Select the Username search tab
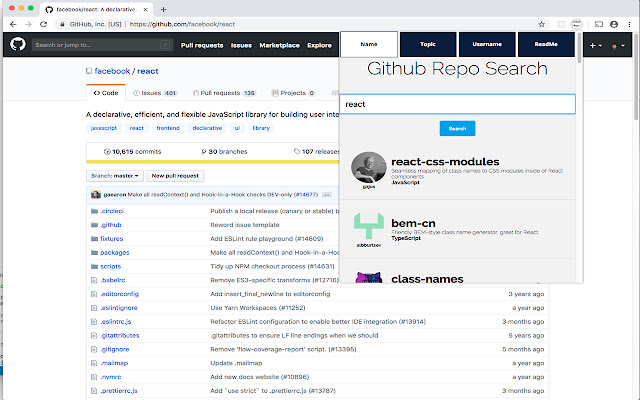The width and height of the screenshot is (640, 400). coord(487,44)
